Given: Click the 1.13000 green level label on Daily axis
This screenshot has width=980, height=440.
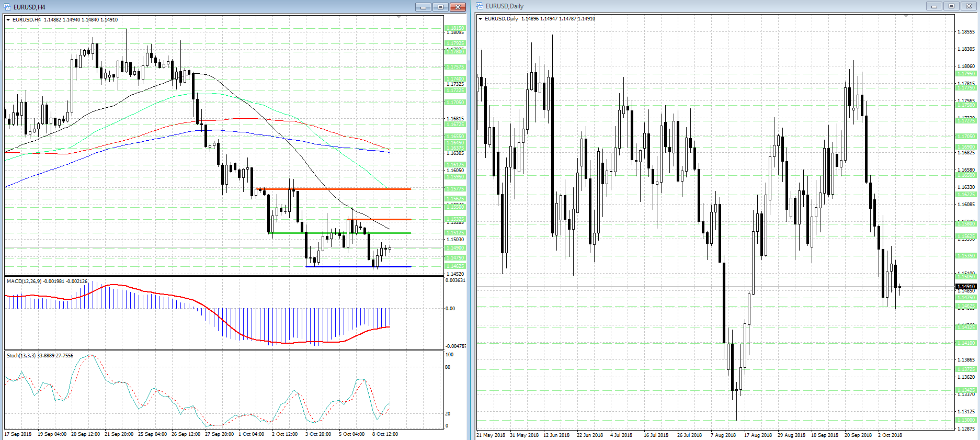Looking at the screenshot, I should point(966,420).
